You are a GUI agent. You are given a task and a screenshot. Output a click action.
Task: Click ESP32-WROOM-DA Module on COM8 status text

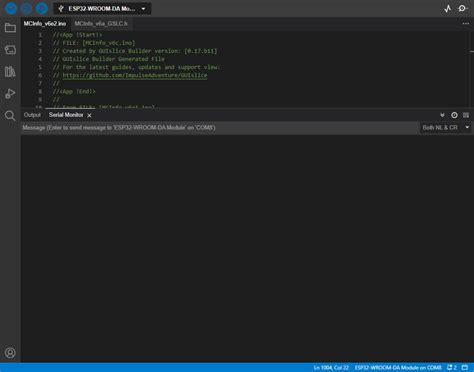398,368
